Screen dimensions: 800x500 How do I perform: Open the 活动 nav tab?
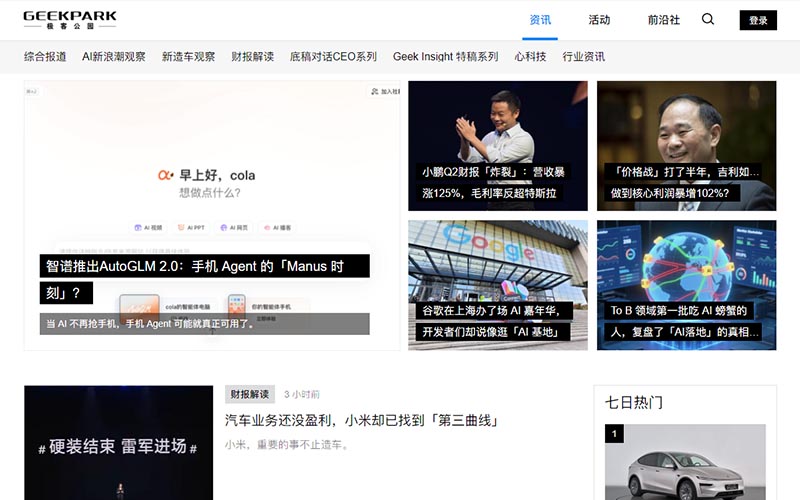tap(599, 20)
